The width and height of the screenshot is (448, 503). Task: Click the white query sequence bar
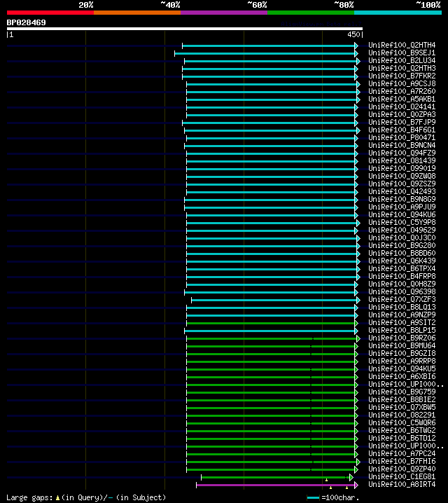pos(185,29)
